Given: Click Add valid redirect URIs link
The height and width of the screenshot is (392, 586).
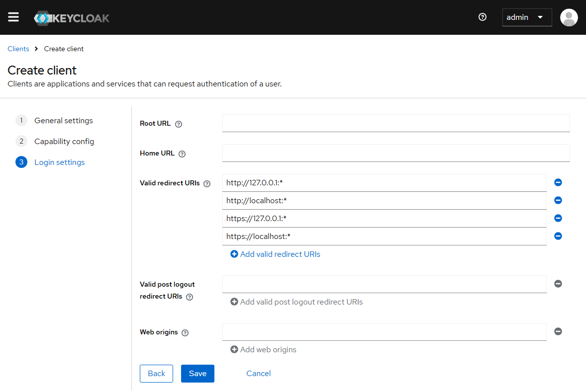Looking at the screenshot, I should 275,254.
